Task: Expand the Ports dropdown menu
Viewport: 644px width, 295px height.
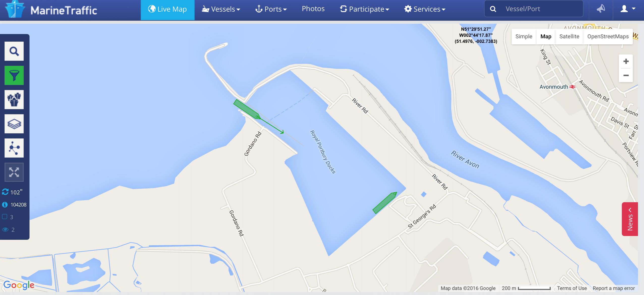Action: (271, 9)
